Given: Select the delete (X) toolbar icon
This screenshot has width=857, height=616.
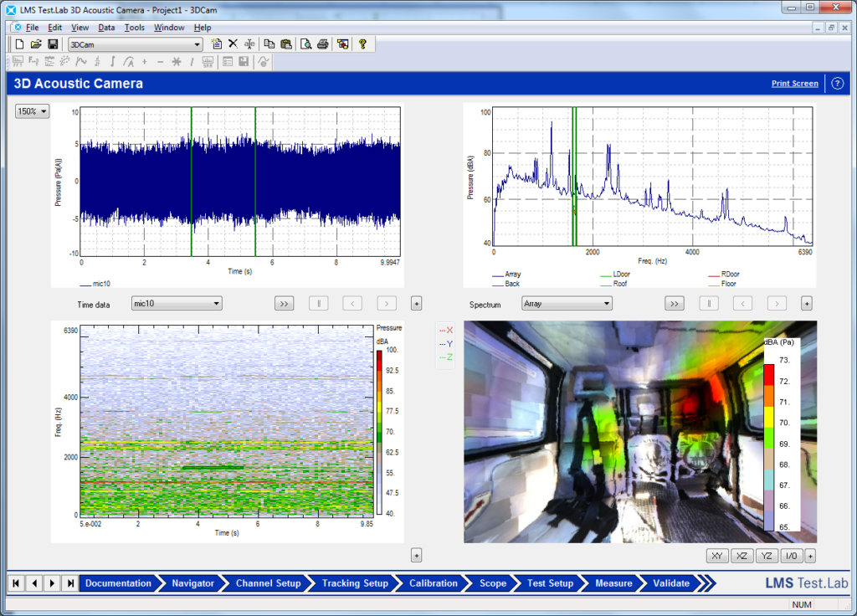Looking at the screenshot, I should (233, 44).
